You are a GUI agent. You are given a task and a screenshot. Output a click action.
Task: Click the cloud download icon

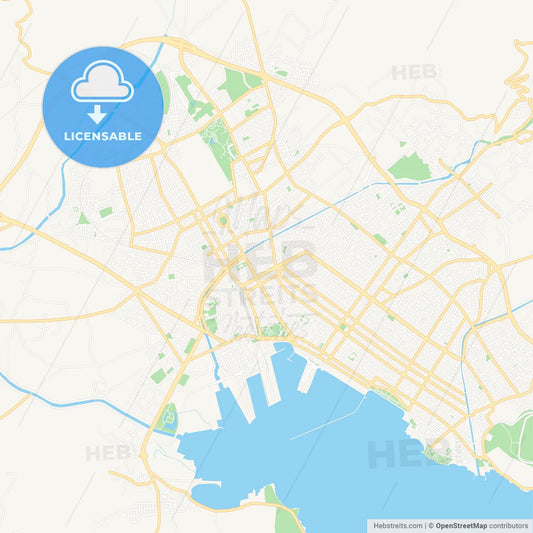point(102,82)
